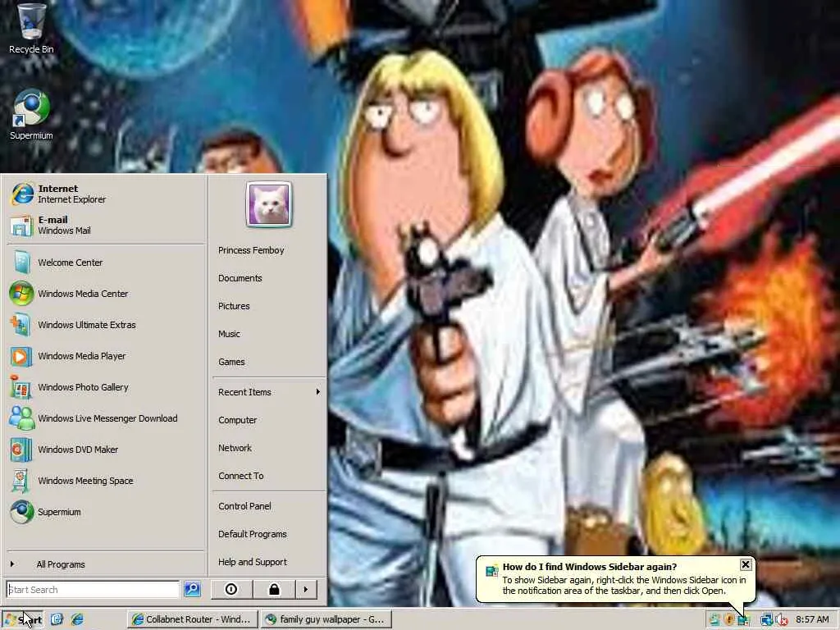Open Network from Start menu
This screenshot has width=840, height=630.
[269, 448]
